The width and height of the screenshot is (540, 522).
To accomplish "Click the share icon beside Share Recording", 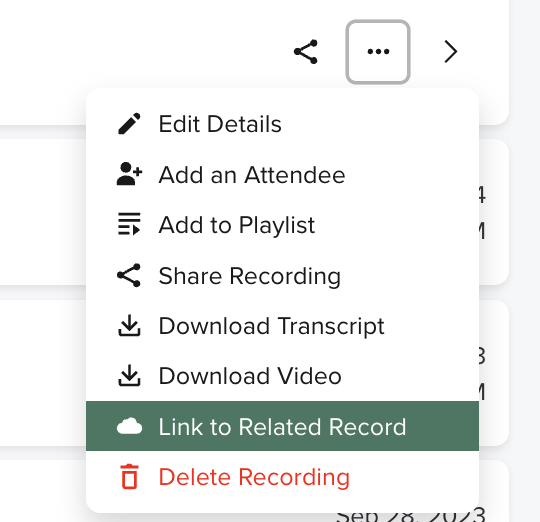I will tap(129, 275).
